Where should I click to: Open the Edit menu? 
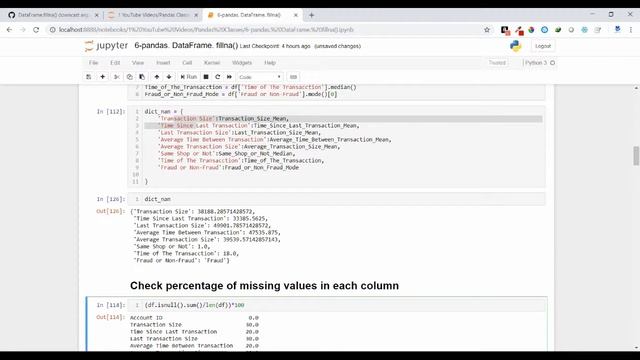point(115,63)
